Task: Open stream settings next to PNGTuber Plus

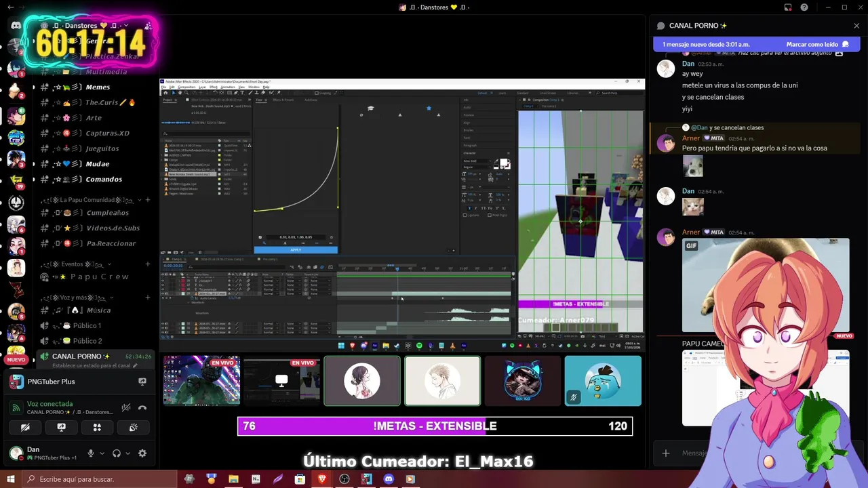Action: coord(142,382)
